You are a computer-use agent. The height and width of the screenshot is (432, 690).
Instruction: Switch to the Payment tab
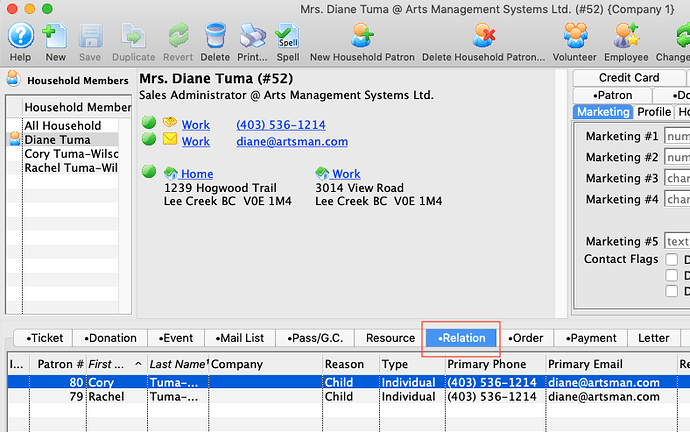[591, 338]
